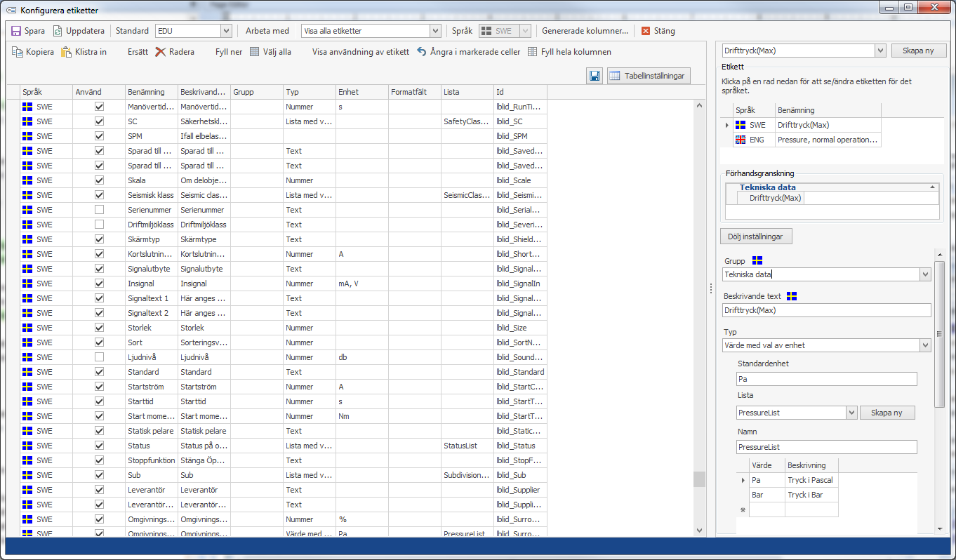This screenshot has width=956, height=560.
Task: Click the Swedish flag in Drifttryck(Max) SWE row
Action: (x=741, y=125)
